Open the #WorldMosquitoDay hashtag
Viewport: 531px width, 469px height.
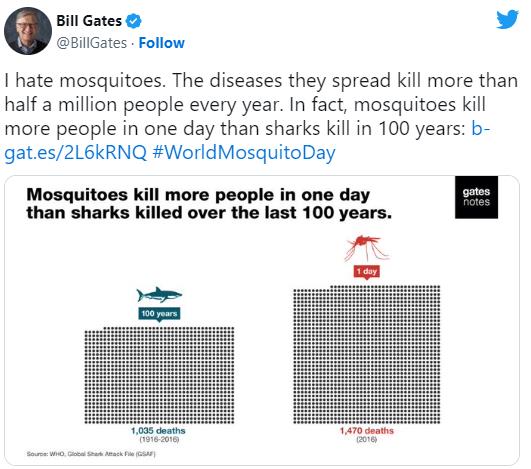[244, 152]
